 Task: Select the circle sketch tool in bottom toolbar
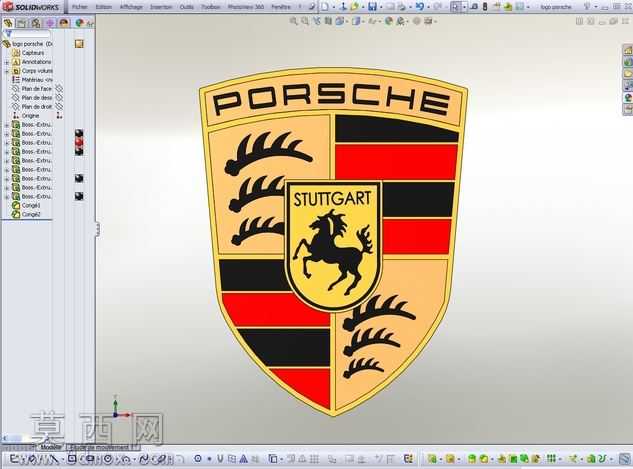tap(108, 459)
